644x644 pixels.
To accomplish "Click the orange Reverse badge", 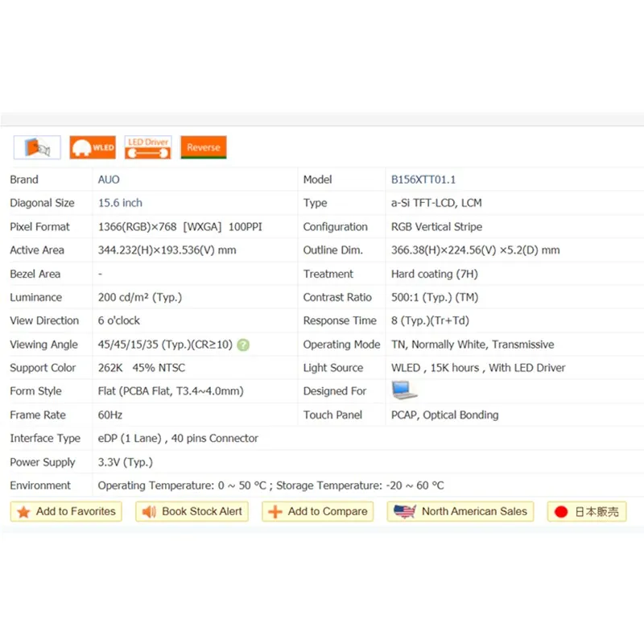I will pos(204,147).
